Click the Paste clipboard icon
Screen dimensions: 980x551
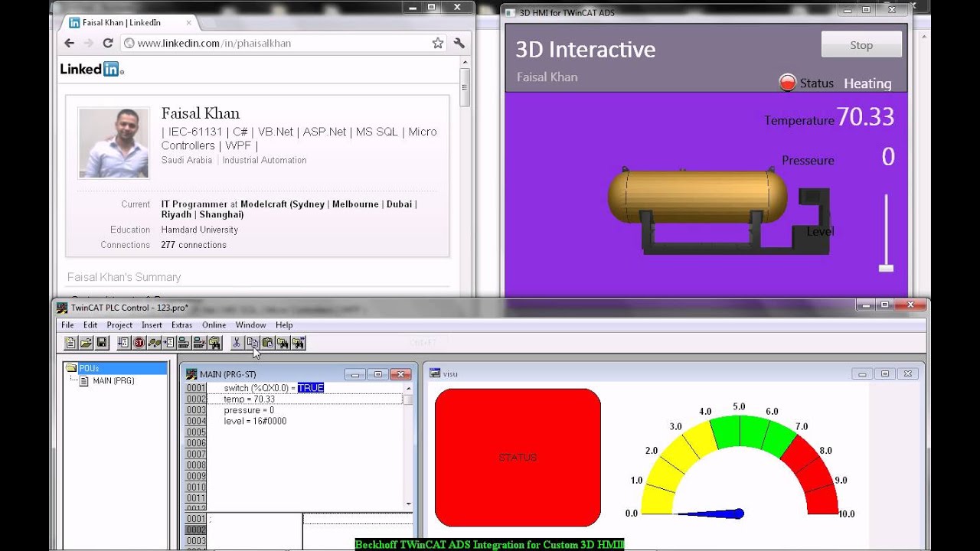click(268, 343)
